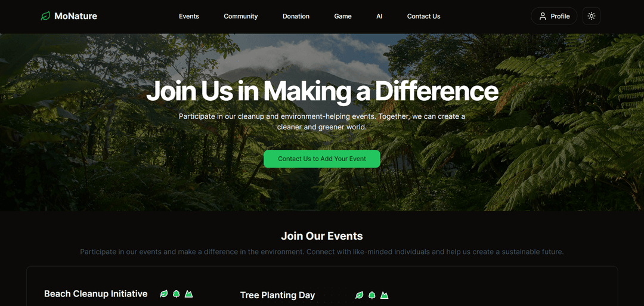Open the AI navigation link
644x306 pixels.
click(379, 17)
